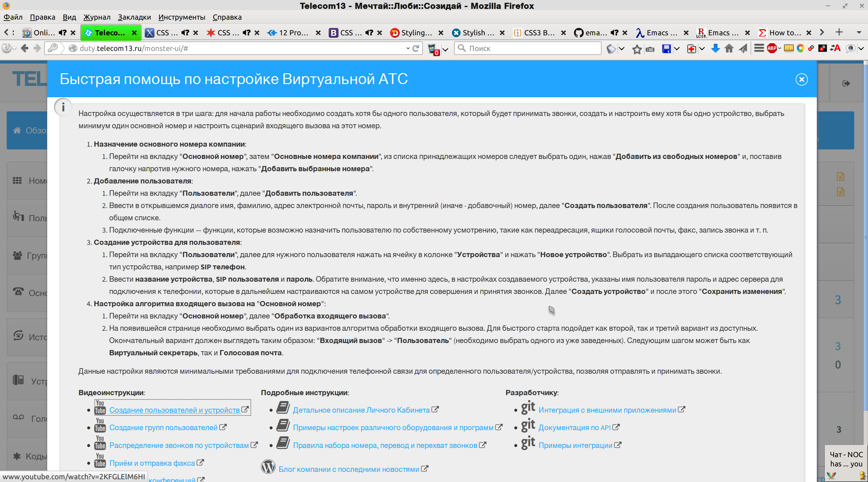Bookmark this page with the star icon
Viewport: 868px width, 482px height.
pos(637,49)
